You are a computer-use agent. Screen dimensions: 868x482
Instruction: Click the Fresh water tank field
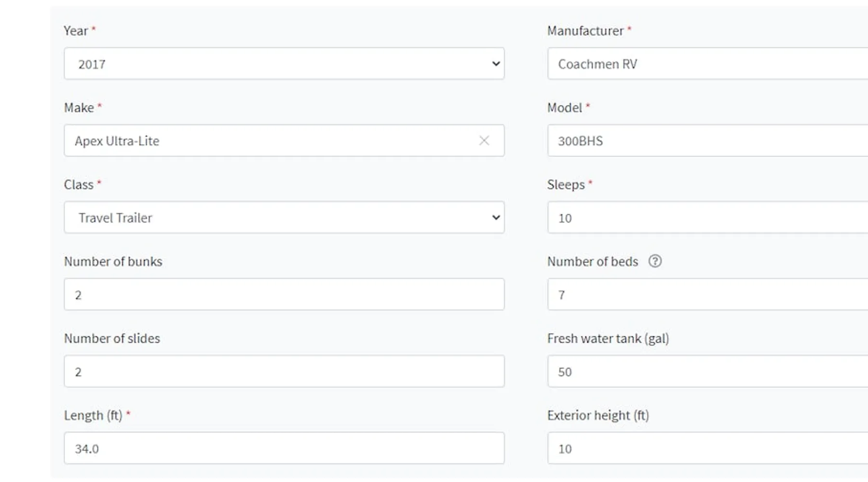click(707, 371)
